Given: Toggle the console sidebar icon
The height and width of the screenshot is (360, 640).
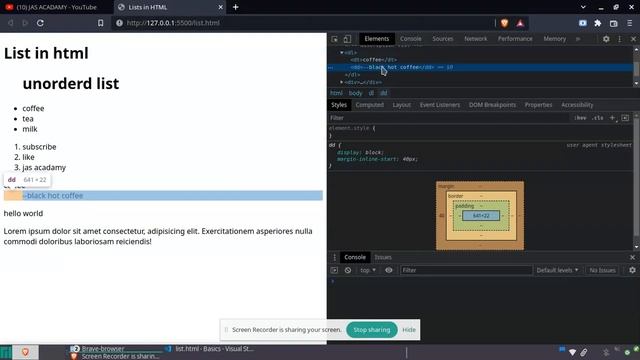Looking at the screenshot, I should click(334, 270).
